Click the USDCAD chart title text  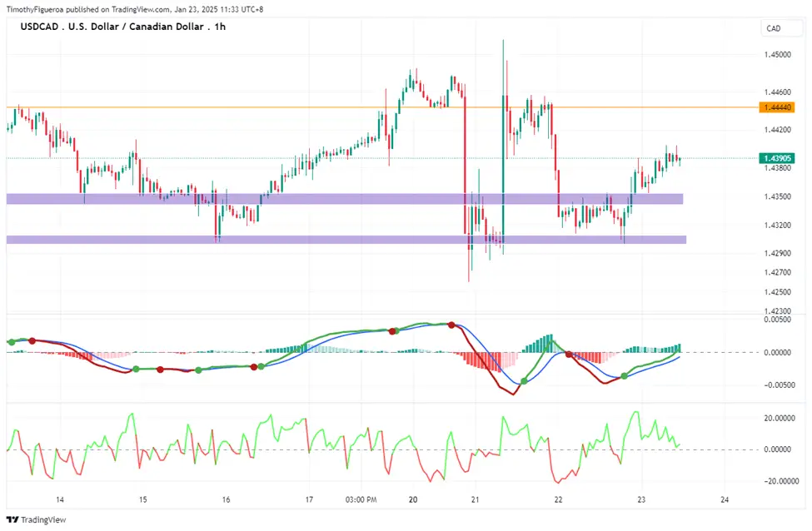pyautogui.click(x=123, y=27)
